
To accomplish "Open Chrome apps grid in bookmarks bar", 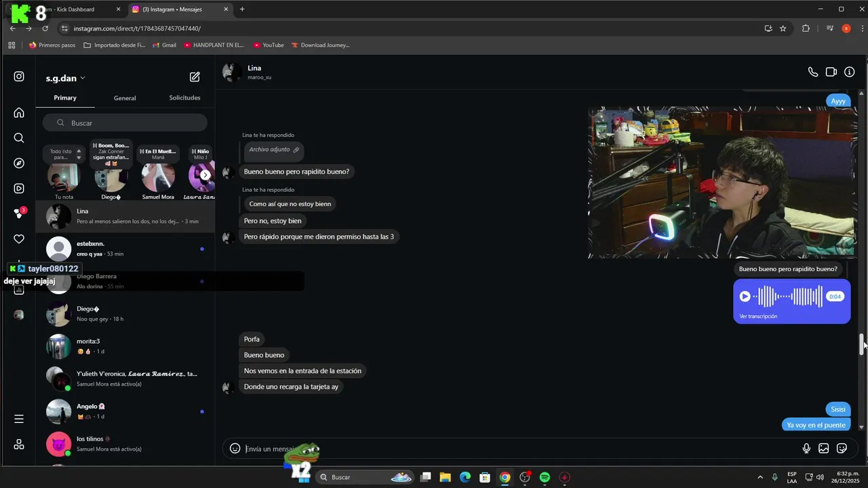I will [x=12, y=45].
